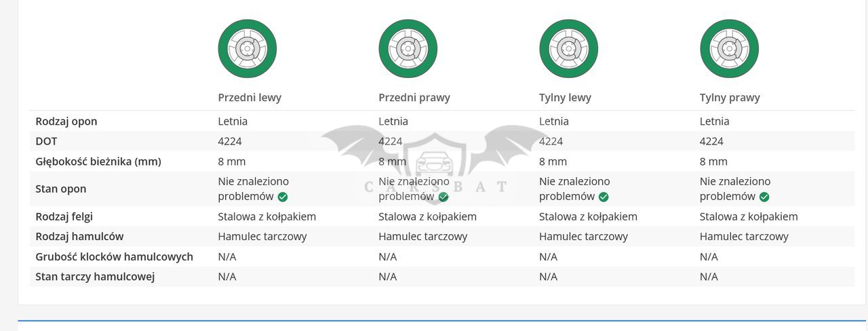Click the Rodzaj felgi row label
The height and width of the screenshot is (331, 868).
pos(64,217)
